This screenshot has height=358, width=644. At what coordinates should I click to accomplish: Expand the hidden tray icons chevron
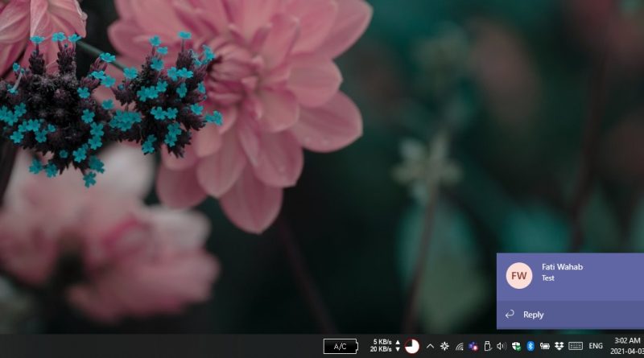click(x=430, y=347)
